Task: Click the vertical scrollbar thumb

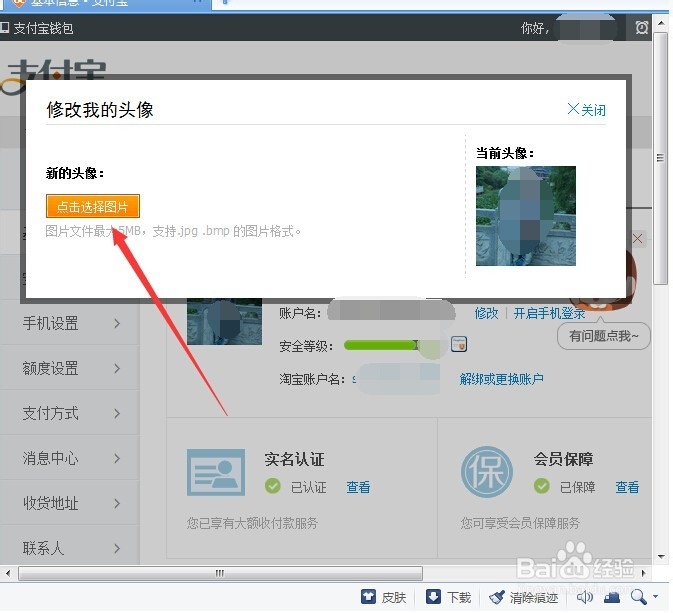Action: [x=661, y=158]
